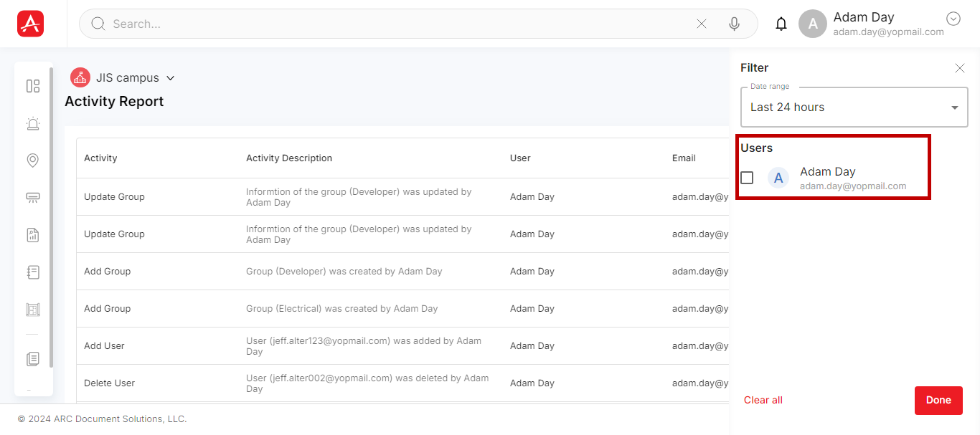Click the sidebar vertical scrollbar
The width and height of the screenshot is (980, 435).
[x=51, y=215]
